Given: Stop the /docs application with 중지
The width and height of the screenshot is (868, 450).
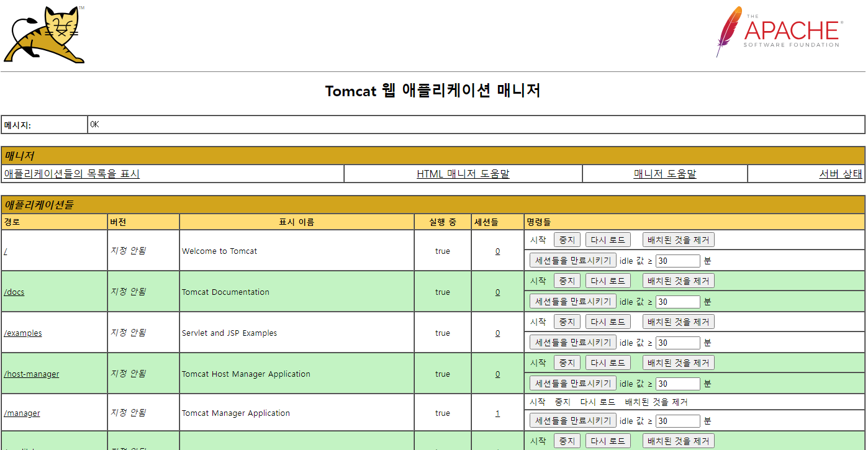Looking at the screenshot, I should 567,281.
